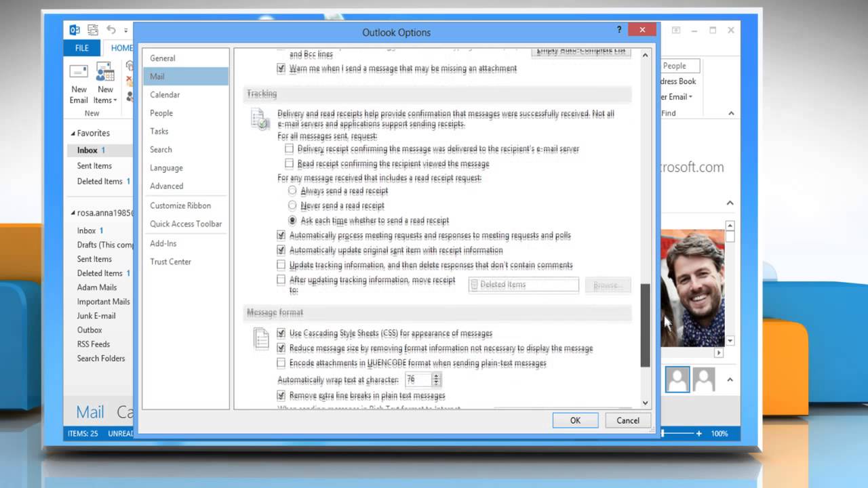The width and height of the screenshot is (868, 488).
Task: Open Quick Access Toolbar category
Action: [185, 224]
